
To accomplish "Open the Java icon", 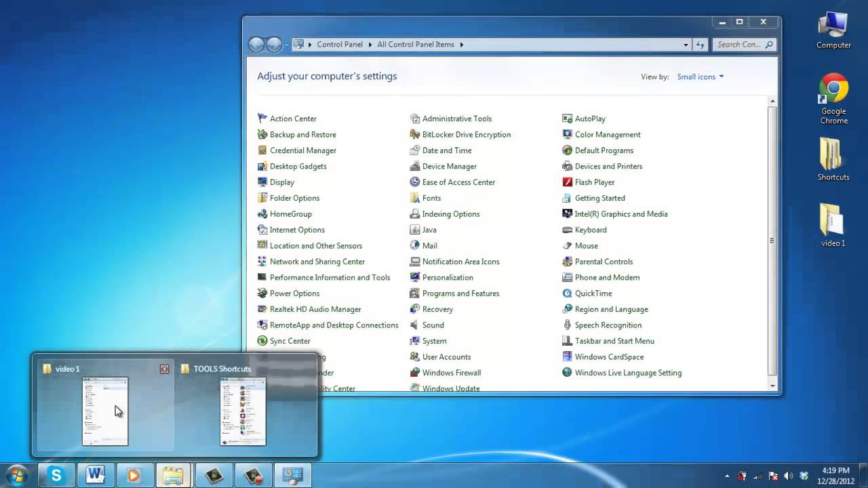I will click(x=415, y=230).
